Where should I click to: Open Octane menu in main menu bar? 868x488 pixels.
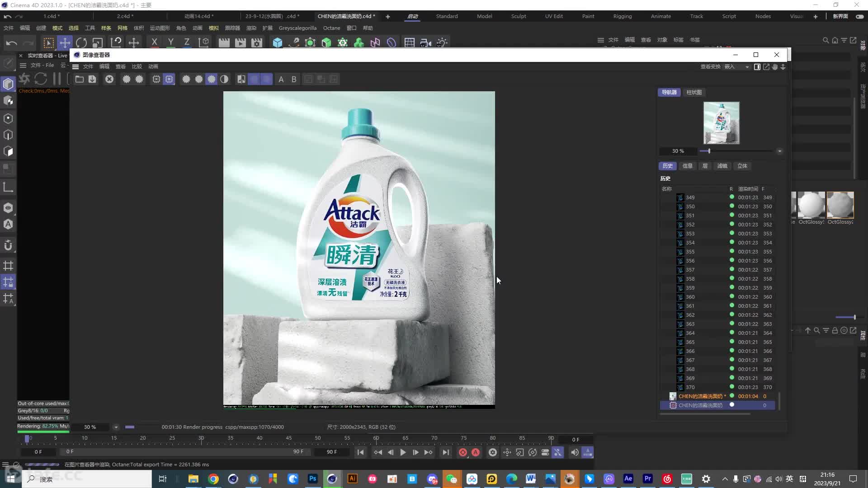[331, 28]
